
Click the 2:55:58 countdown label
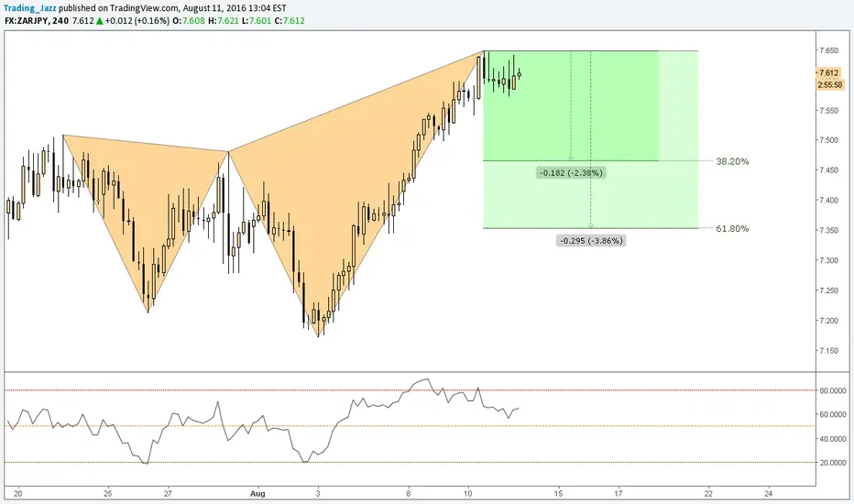(x=830, y=85)
